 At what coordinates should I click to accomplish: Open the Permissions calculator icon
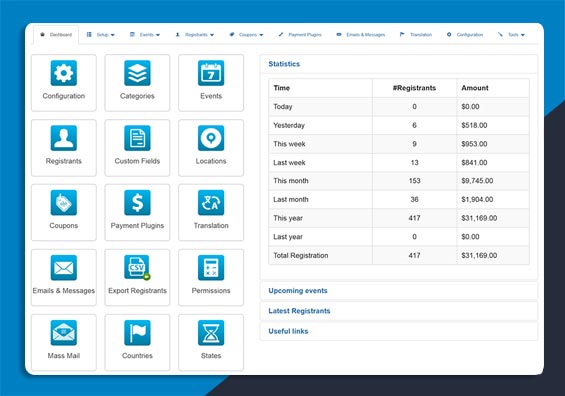point(211,267)
